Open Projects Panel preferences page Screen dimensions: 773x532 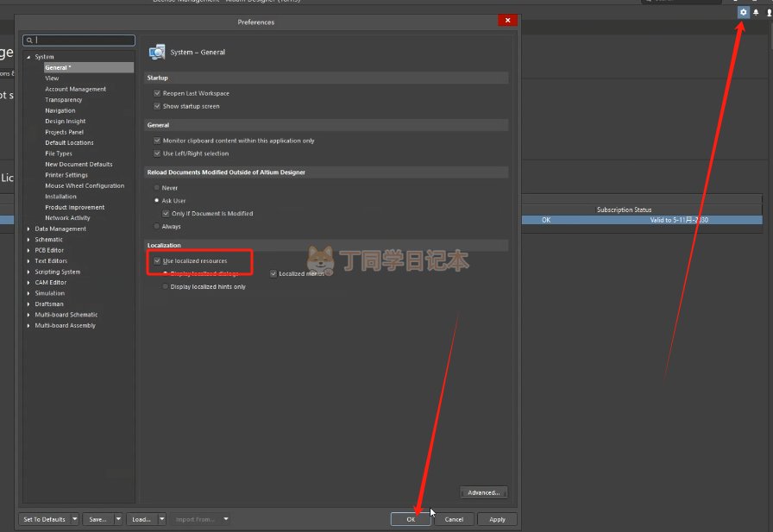pos(64,132)
